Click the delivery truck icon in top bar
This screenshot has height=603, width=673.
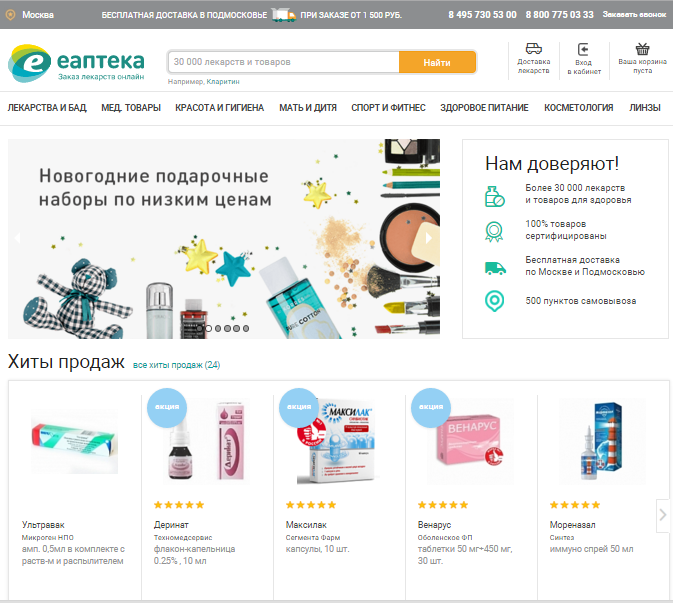(284, 15)
